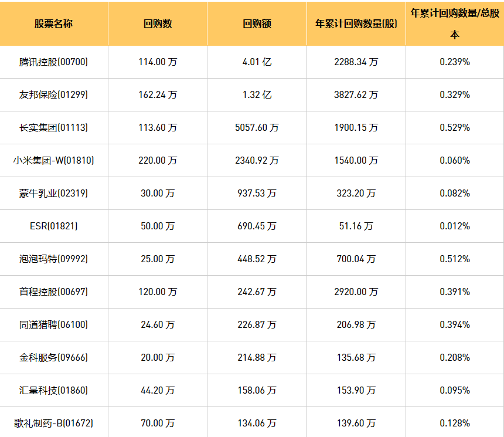Select the 蒙牛乳业(02319) stock name
The height and width of the screenshot is (437, 504).
pos(53,193)
